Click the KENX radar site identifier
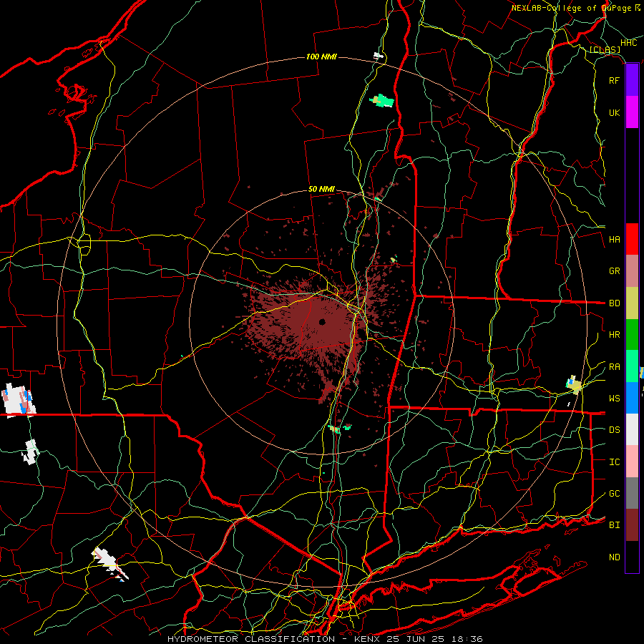644x644 pixels. click(369, 639)
